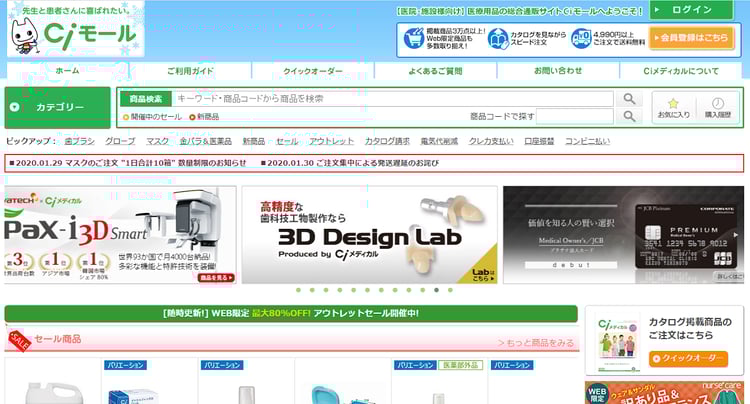
Task: Open 2020.01.30 発送遅延のお詫び notice
Action: coord(350,163)
